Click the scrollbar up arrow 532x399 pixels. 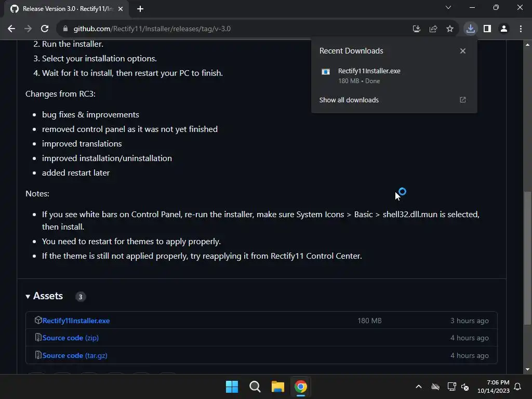click(527, 45)
